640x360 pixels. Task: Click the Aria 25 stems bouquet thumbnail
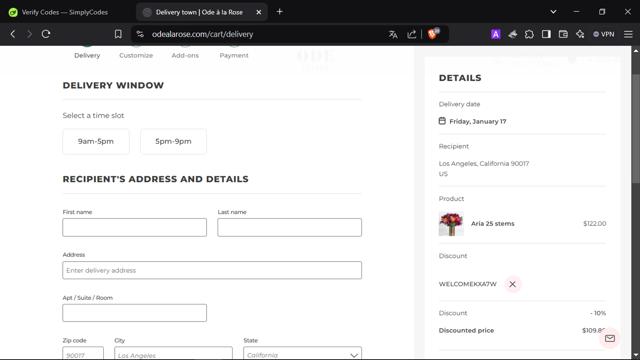(451, 224)
